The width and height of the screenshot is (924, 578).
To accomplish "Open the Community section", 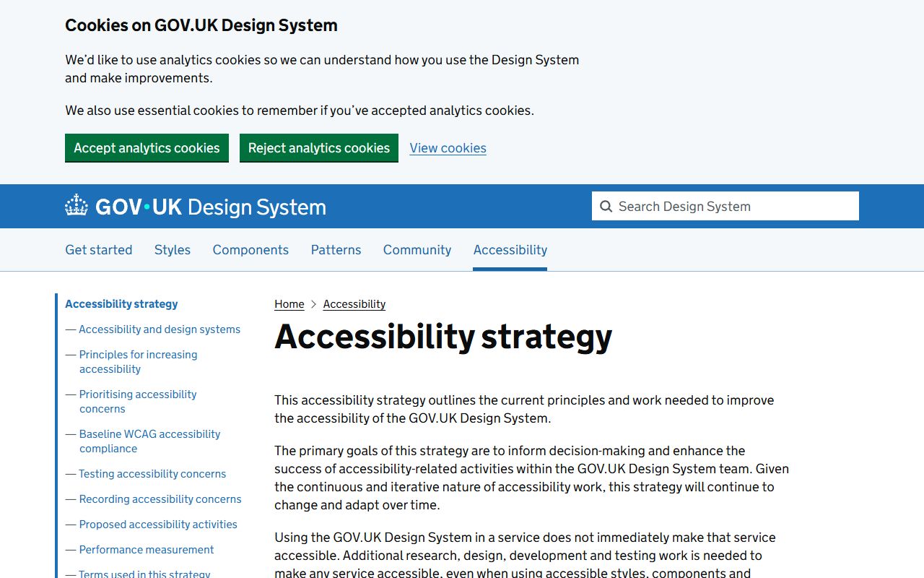I will [417, 249].
